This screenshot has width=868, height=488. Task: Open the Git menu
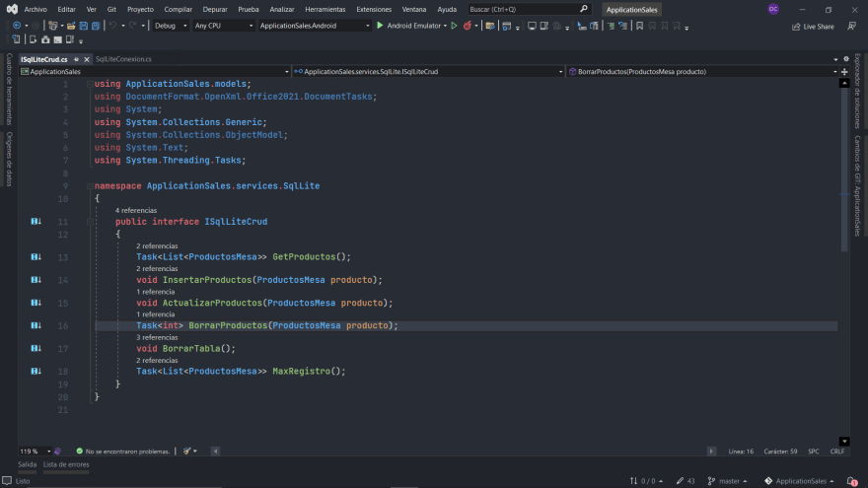point(111,10)
